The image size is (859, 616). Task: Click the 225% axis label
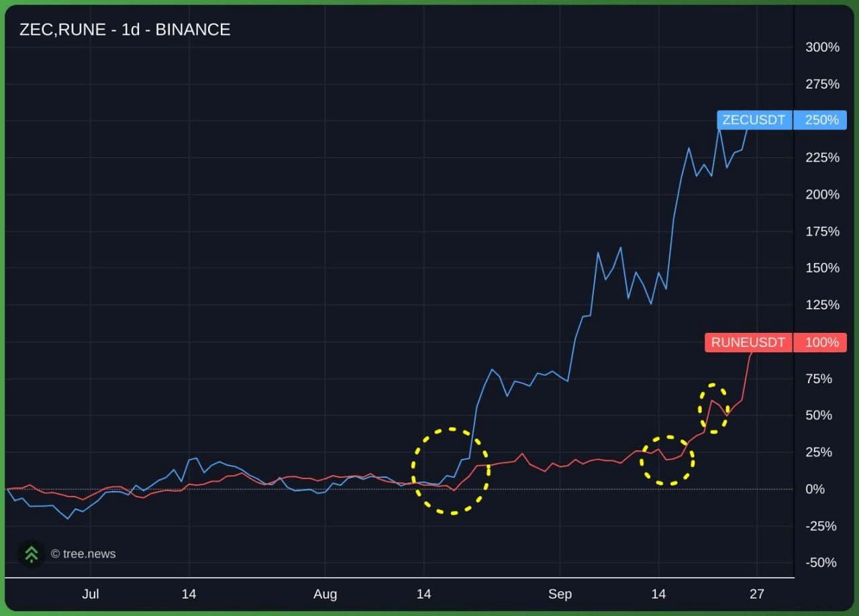coord(822,157)
